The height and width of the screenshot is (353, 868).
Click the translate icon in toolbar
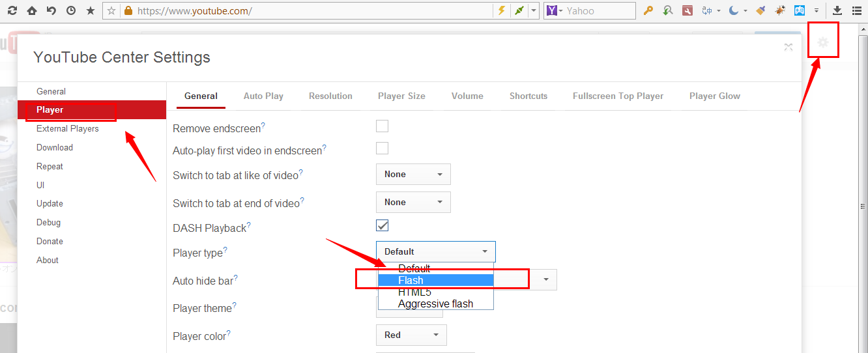707,10
